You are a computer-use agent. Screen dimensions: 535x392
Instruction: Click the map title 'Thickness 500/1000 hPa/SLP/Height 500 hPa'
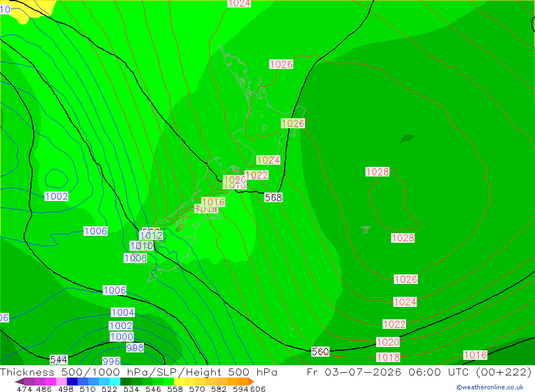139,372
